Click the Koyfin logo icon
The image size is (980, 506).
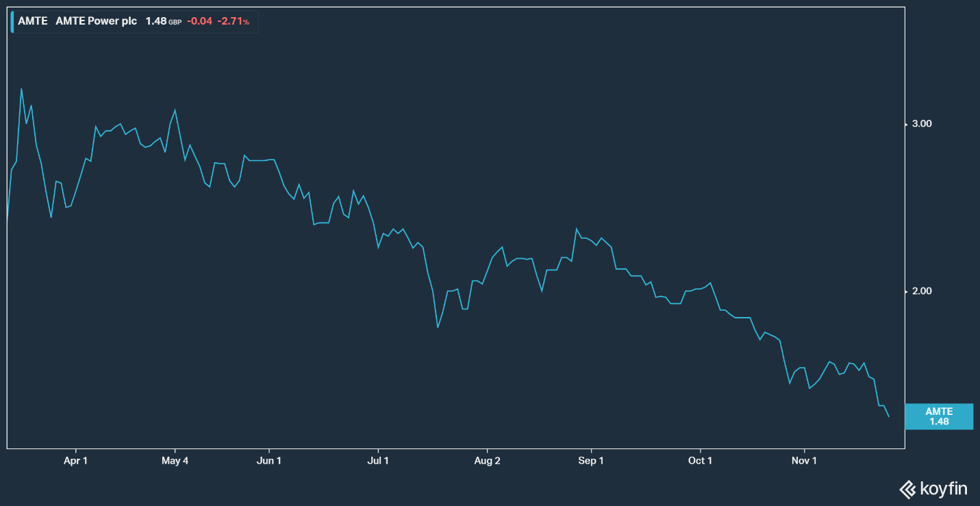(907, 489)
